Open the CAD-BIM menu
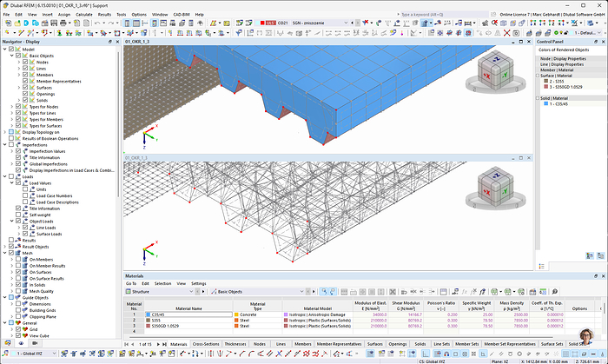This screenshot has width=608, height=364. tap(181, 15)
